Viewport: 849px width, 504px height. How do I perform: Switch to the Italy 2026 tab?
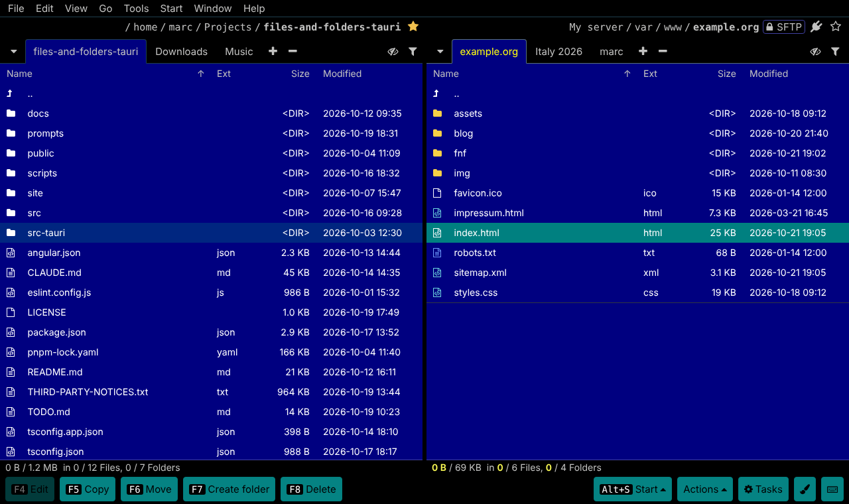558,52
